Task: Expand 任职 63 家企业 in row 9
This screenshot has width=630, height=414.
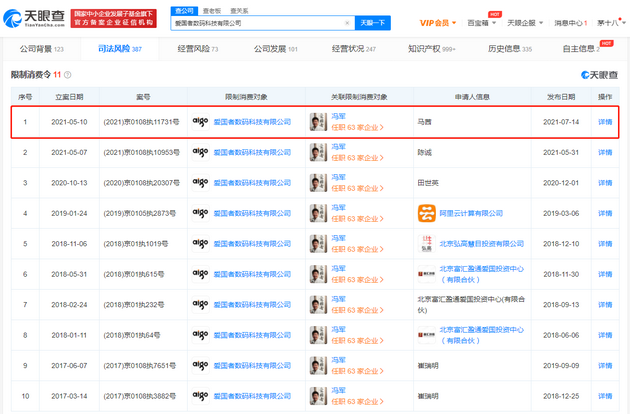Action: pos(357,371)
